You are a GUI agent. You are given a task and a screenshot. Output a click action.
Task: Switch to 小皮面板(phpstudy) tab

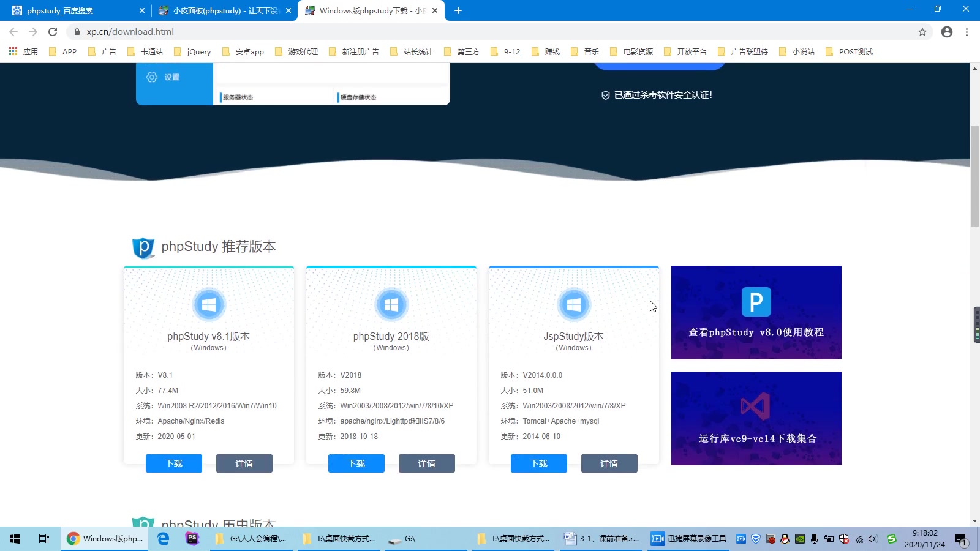[224, 10]
